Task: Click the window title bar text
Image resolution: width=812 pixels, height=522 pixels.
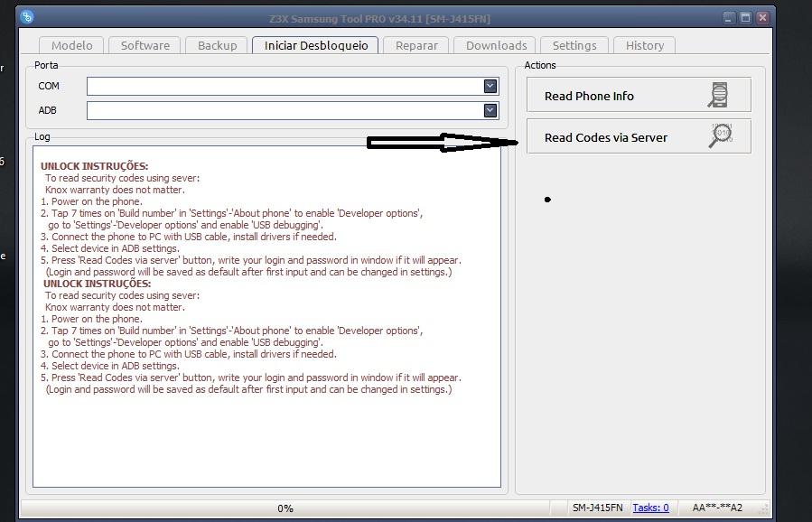Action: [x=379, y=19]
